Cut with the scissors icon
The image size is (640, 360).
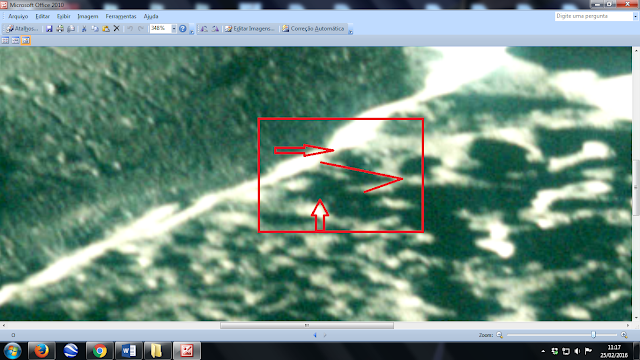(x=84, y=29)
